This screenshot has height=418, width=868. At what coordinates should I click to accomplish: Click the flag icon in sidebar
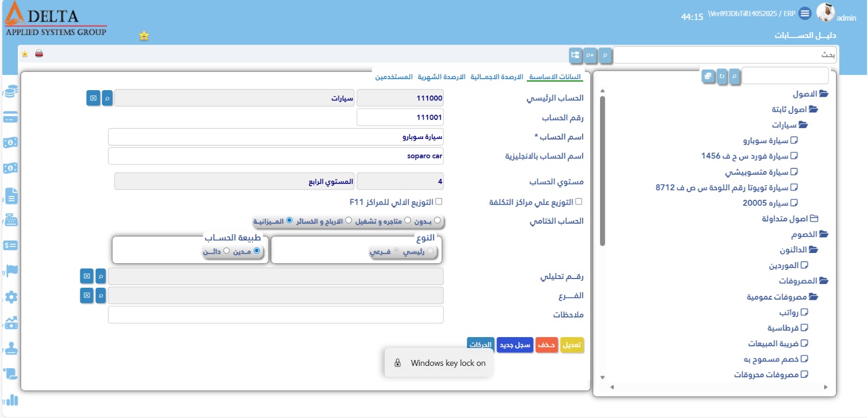click(11, 270)
